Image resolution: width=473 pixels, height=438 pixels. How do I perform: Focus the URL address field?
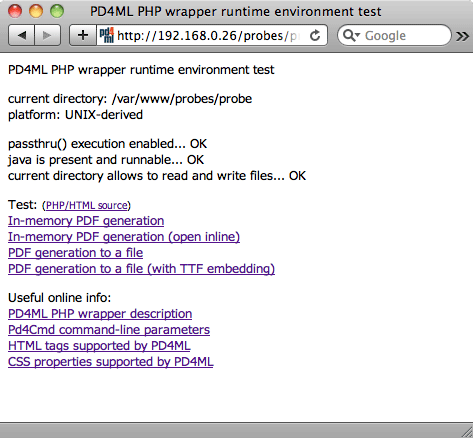211,35
